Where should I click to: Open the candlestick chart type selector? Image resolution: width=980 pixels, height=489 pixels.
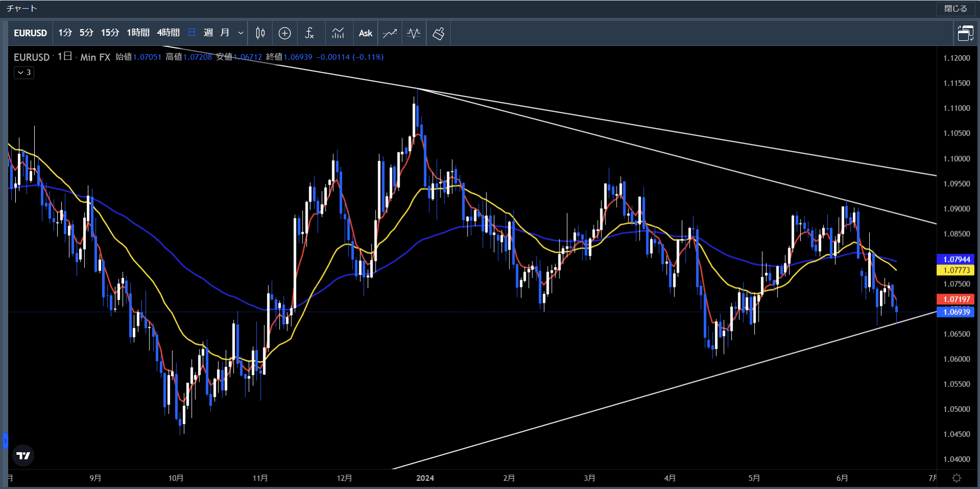(x=260, y=33)
